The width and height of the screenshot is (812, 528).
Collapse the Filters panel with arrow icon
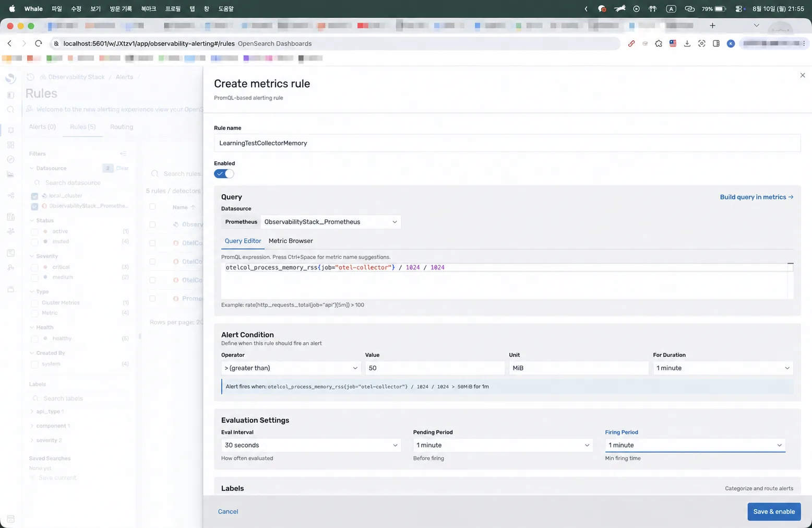click(x=123, y=154)
